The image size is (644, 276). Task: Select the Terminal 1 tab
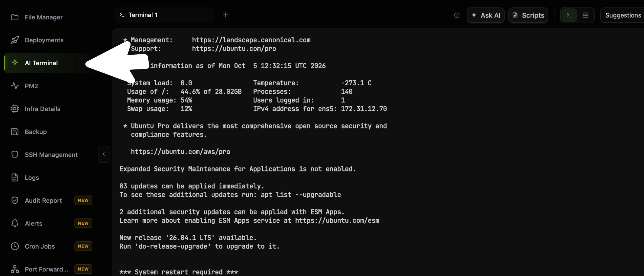click(x=164, y=15)
